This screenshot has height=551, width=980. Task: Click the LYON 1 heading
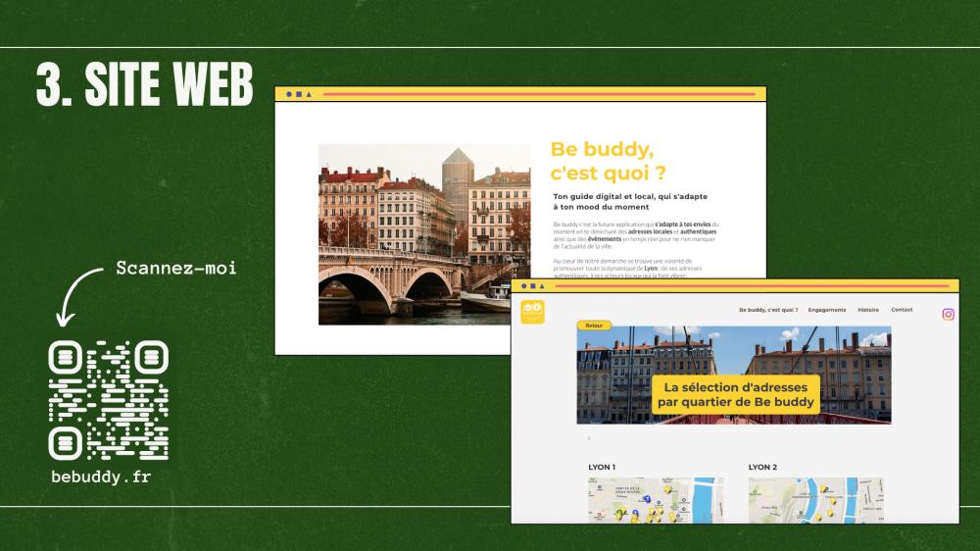[x=602, y=468]
